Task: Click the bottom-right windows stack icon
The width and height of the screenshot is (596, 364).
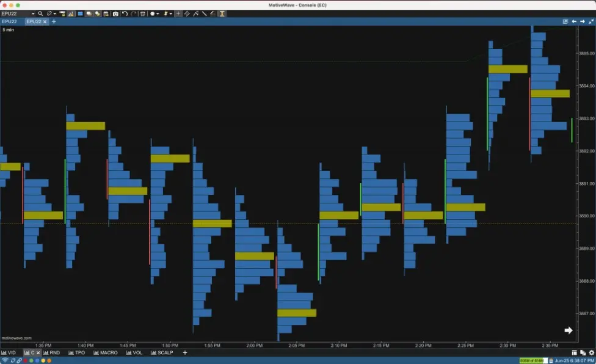Action: (x=583, y=352)
